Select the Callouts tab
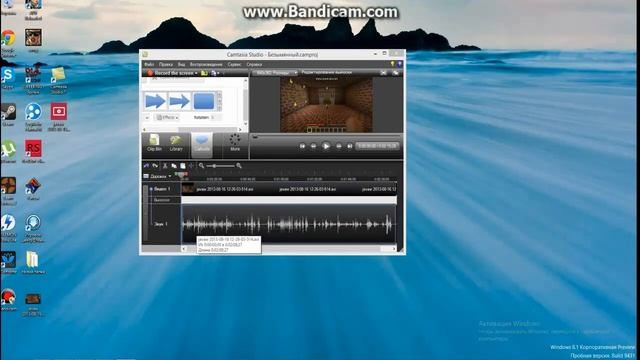640x360 pixels. click(202, 144)
